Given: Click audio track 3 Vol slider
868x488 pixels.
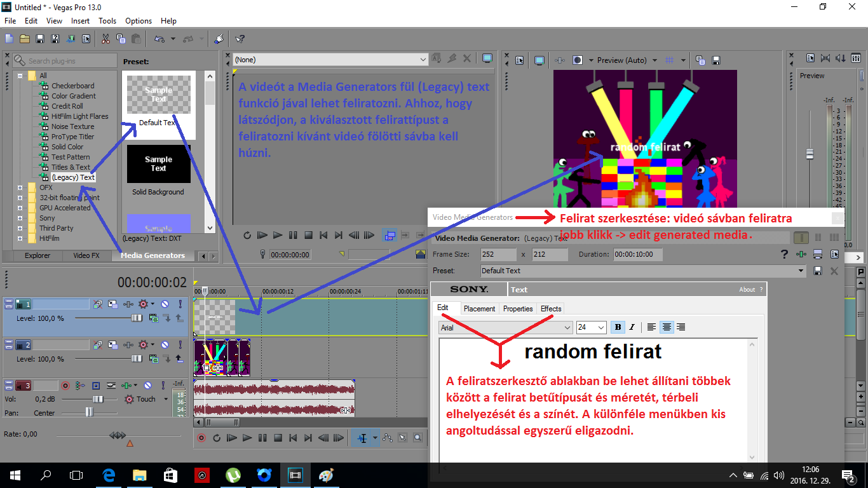Looking at the screenshot, I should pos(97,399).
